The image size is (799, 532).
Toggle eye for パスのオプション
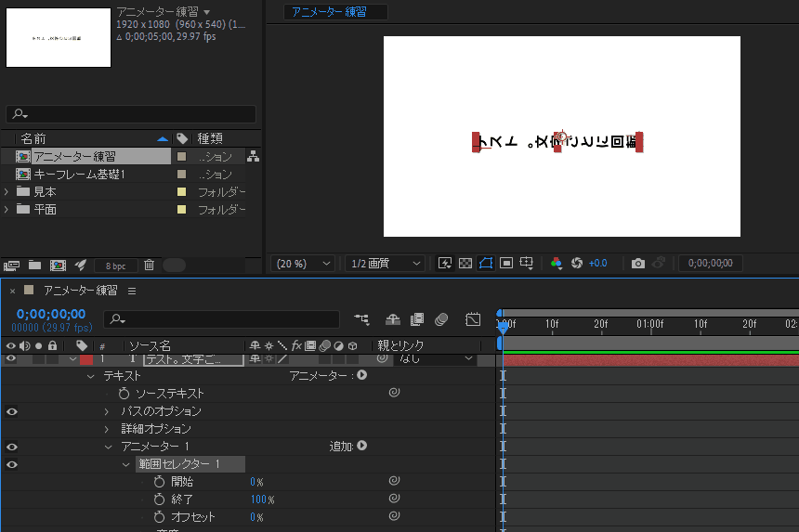point(12,411)
